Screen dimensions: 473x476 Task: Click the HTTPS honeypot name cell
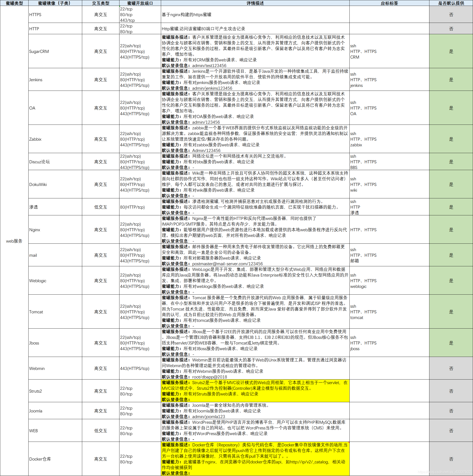55,15
